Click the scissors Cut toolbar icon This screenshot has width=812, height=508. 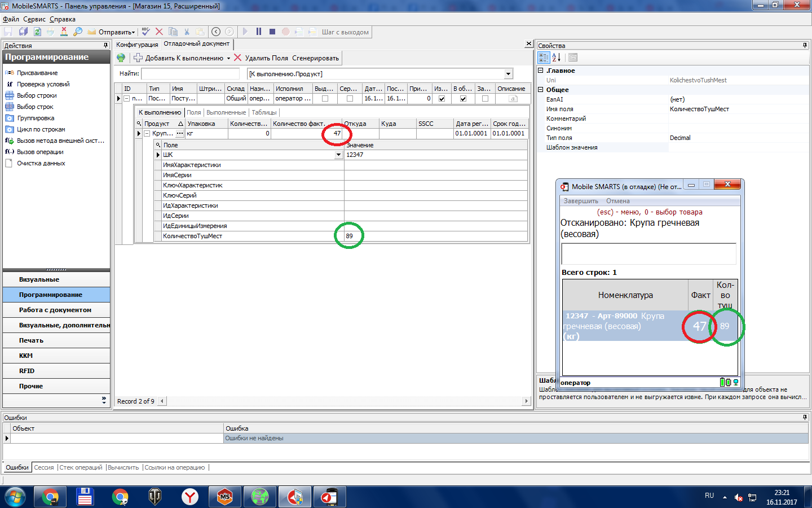[187, 32]
